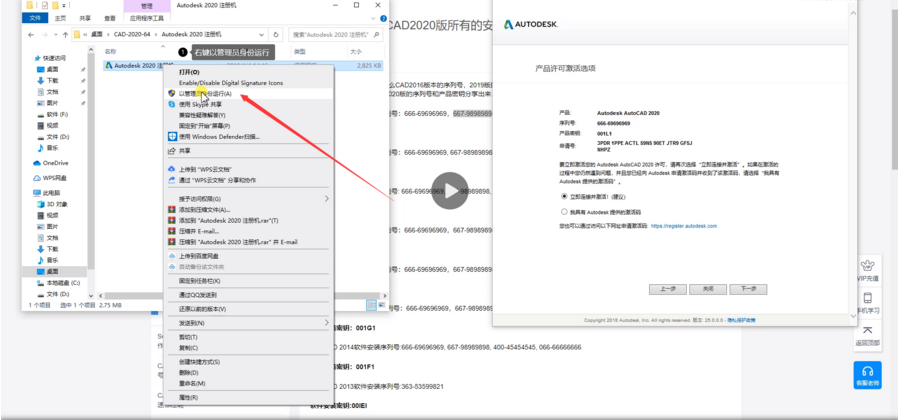The height and width of the screenshot is (420, 898).
Task: Click the Explorer up-one-level arrow
Action: click(65, 34)
